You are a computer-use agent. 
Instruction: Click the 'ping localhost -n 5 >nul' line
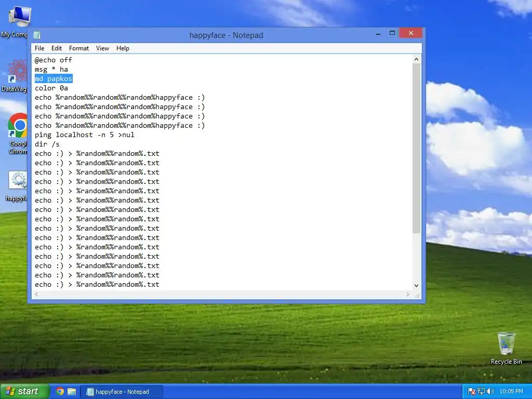[x=85, y=135]
